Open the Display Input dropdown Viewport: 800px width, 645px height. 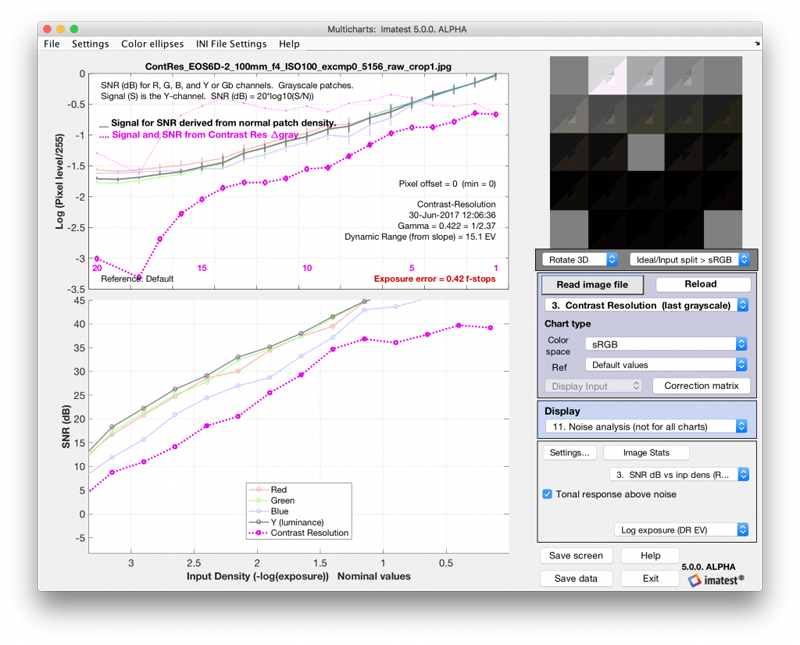point(593,386)
